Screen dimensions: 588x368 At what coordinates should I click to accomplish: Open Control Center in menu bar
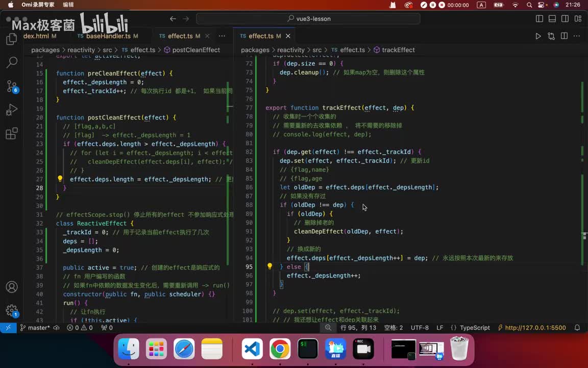pyautogui.click(x=542, y=5)
